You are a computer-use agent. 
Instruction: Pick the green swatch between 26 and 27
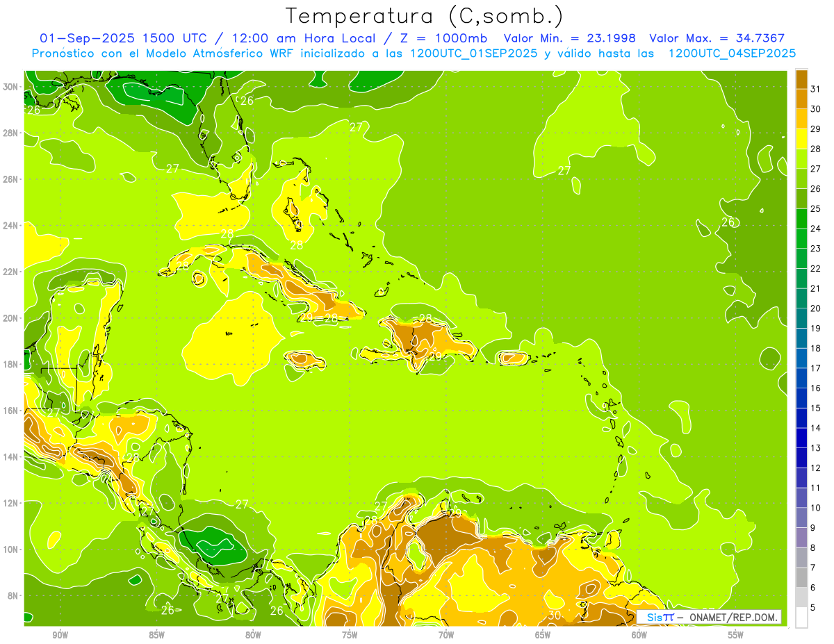point(801,179)
